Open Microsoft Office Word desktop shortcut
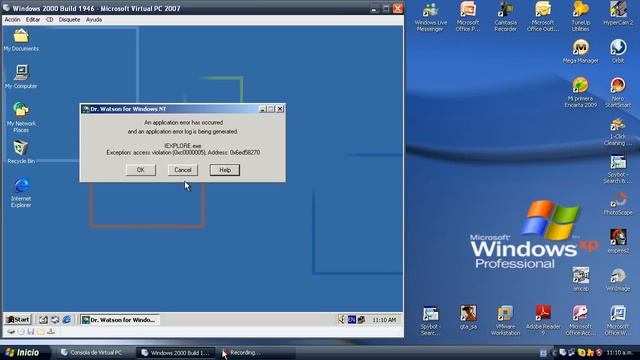The width and height of the screenshot is (640, 360). click(618, 320)
